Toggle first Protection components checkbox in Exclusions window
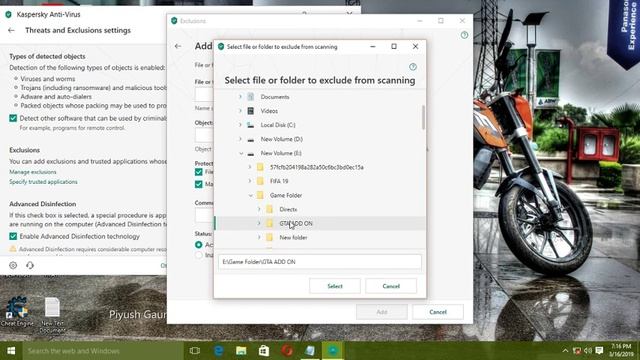Viewport: 640px width, 360px height. (199, 172)
